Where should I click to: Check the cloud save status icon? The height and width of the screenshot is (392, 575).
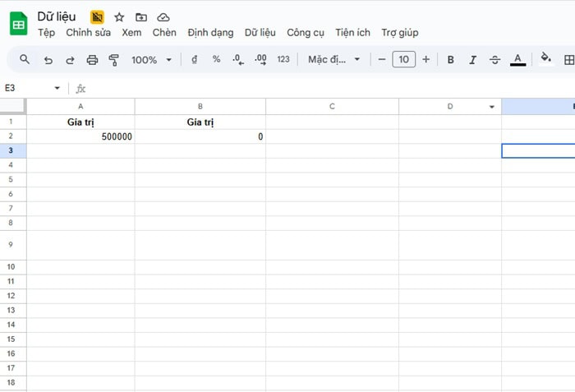tap(163, 16)
